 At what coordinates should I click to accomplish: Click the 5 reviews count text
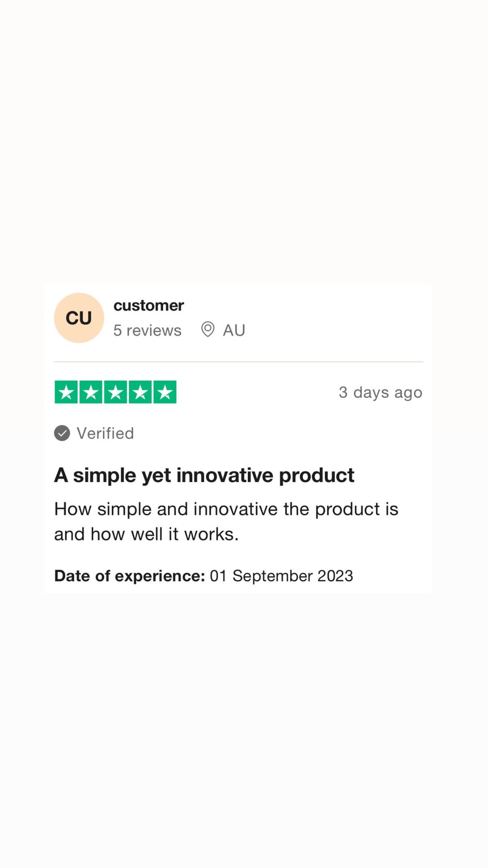pos(147,330)
